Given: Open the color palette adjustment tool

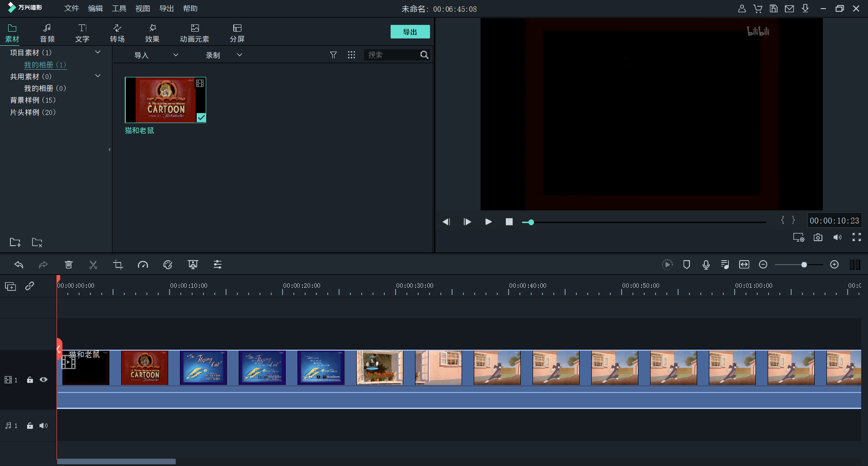Looking at the screenshot, I should [x=168, y=265].
